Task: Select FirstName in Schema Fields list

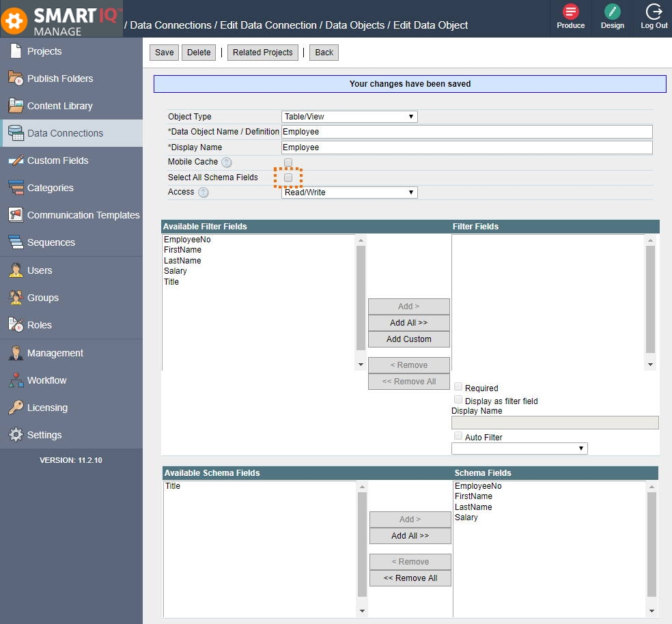Action: tap(473, 496)
